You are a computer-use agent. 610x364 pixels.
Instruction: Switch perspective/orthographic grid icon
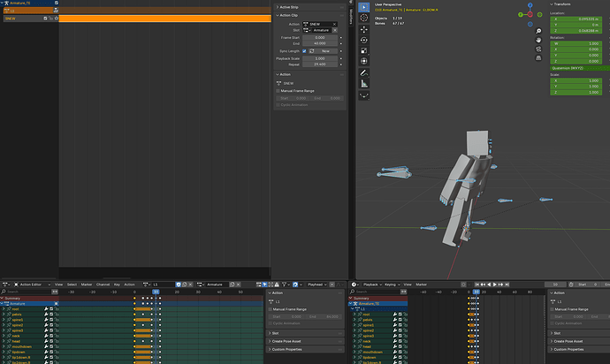(x=538, y=58)
